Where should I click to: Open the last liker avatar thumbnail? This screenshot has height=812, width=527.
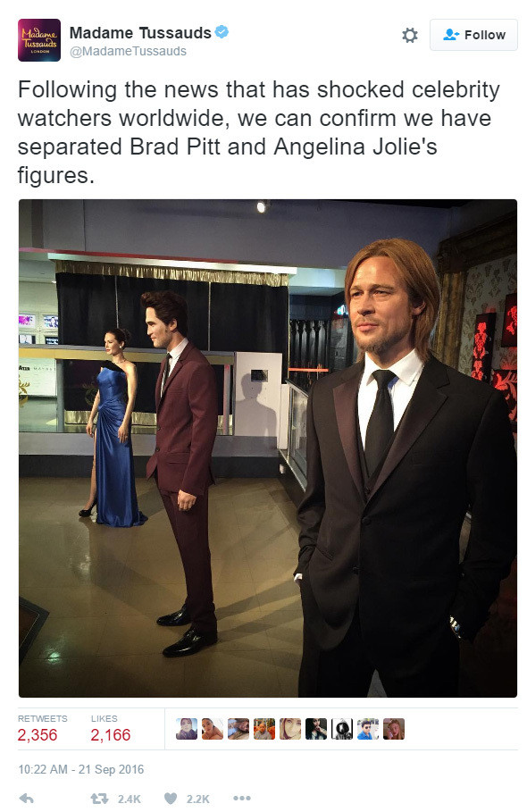coord(393,729)
